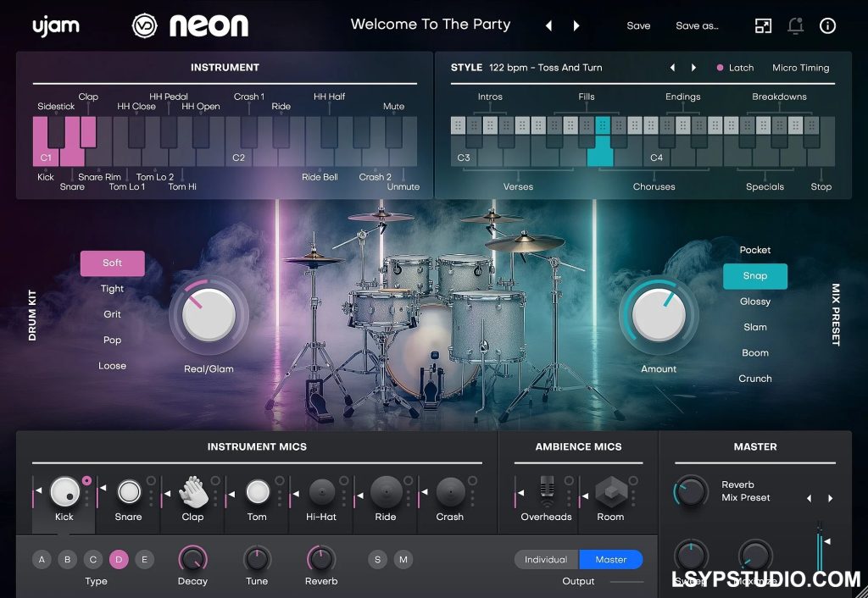Select the Room ambience icon
Screen dimensions: 868x598
611,491
